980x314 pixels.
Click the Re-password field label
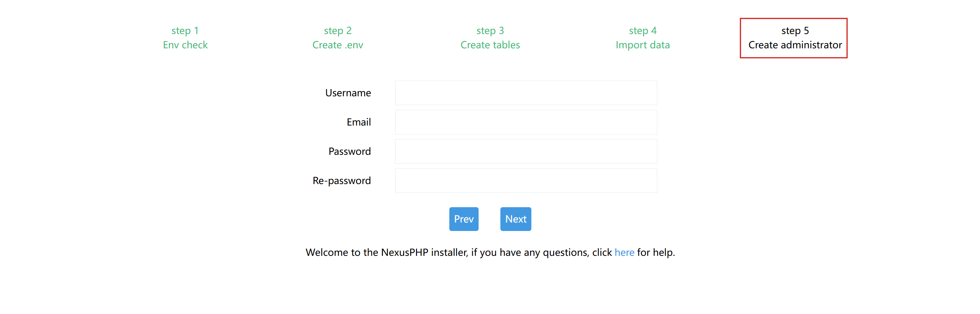click(x=341, y=181)
